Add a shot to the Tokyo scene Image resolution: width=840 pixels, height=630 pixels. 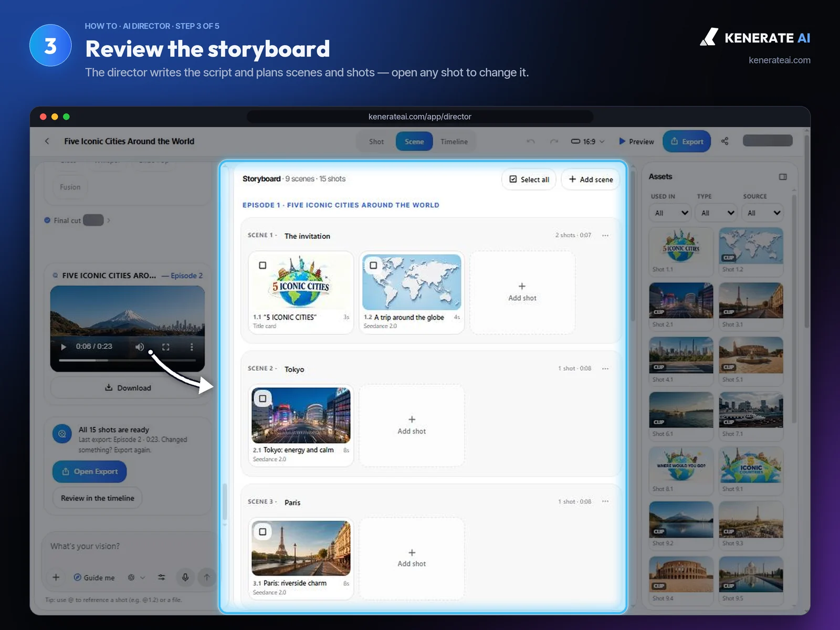(412, 425)
